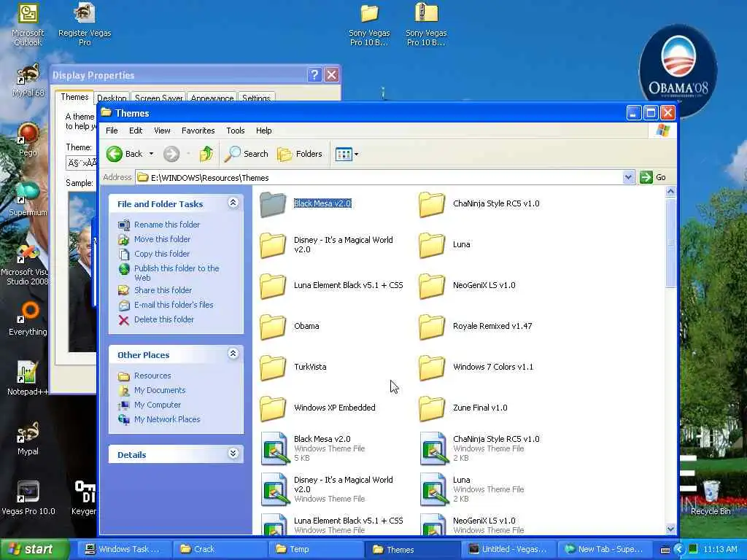The height and width of the screenshot is (560, 747).
Task: Select the Recycle Bin on desktop
Action: coord(711,498)
